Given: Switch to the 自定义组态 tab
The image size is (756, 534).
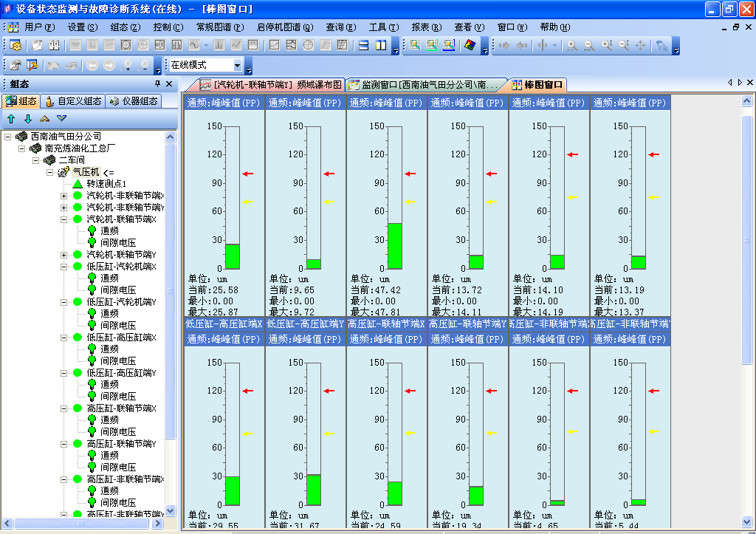Looking at the screenshot, I should point(73,101).
